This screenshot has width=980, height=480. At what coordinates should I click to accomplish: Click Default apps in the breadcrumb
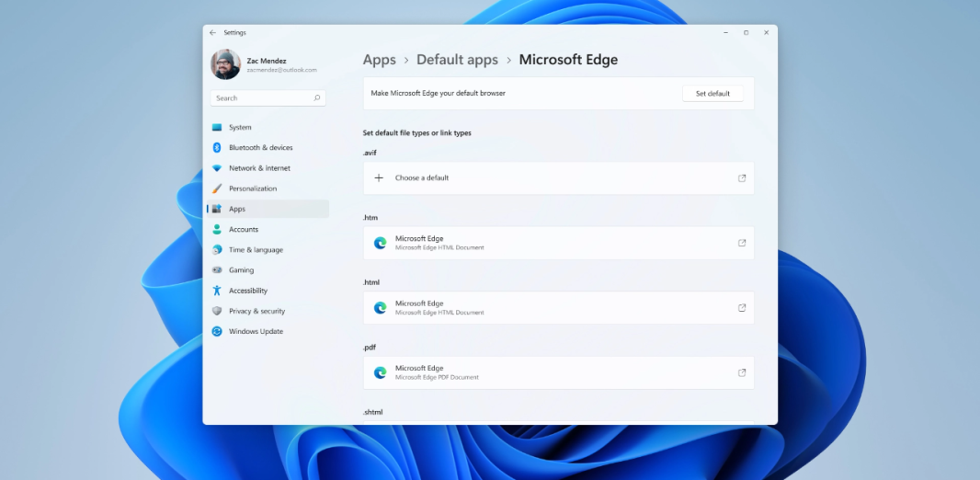[458, 60]
